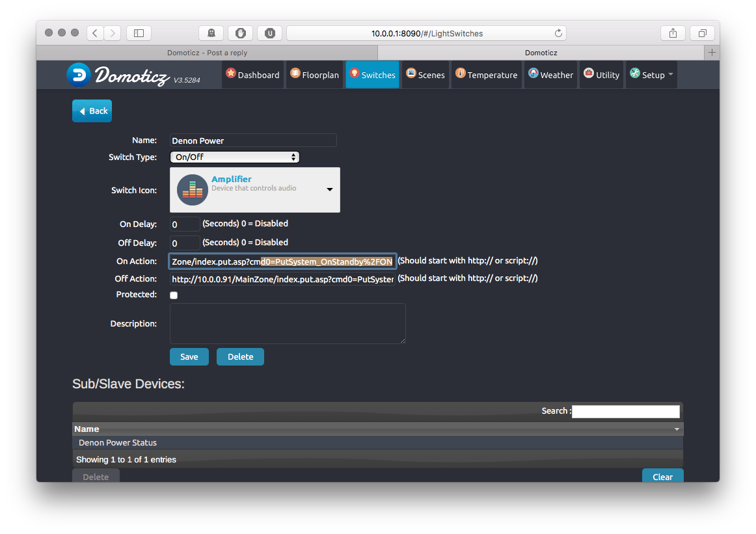Click the ghost extension icon in toolbar
This screenshot has width=756, height=534.
click(x=211, y=33)
